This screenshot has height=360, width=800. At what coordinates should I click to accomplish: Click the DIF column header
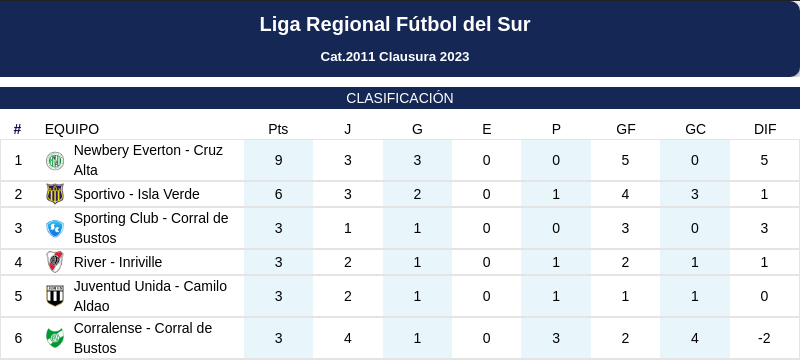click(x=765, y=130)
